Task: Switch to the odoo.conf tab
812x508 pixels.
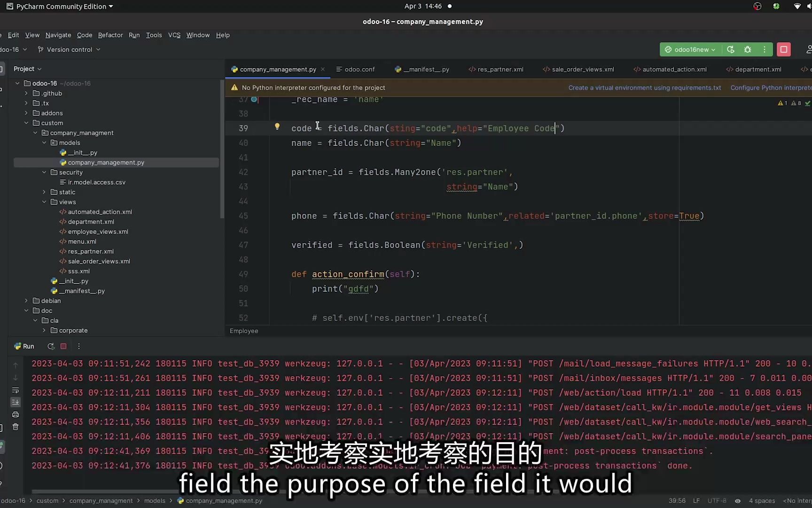Action: [359, 69]
